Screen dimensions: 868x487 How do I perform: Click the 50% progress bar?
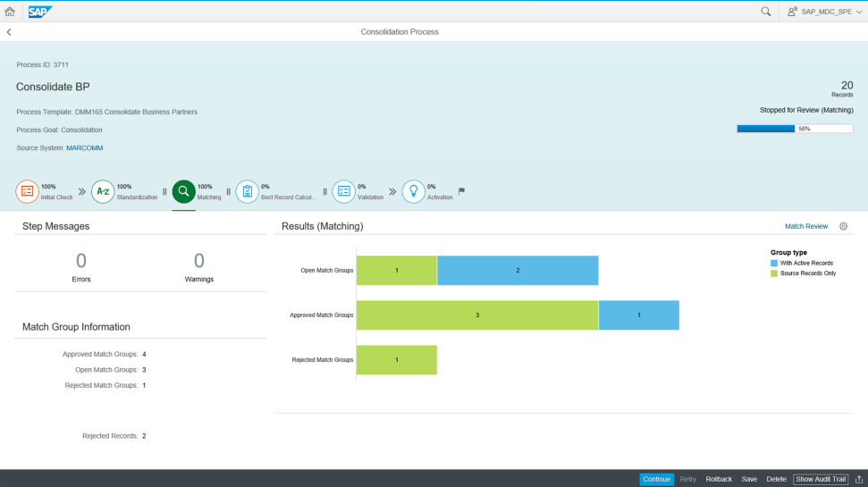click(795, 129)
